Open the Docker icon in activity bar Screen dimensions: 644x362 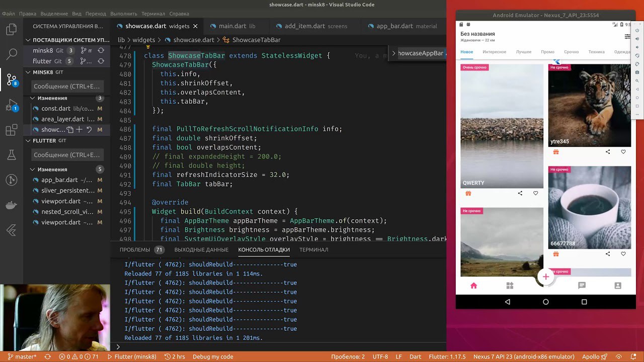(x=11, y=205)
